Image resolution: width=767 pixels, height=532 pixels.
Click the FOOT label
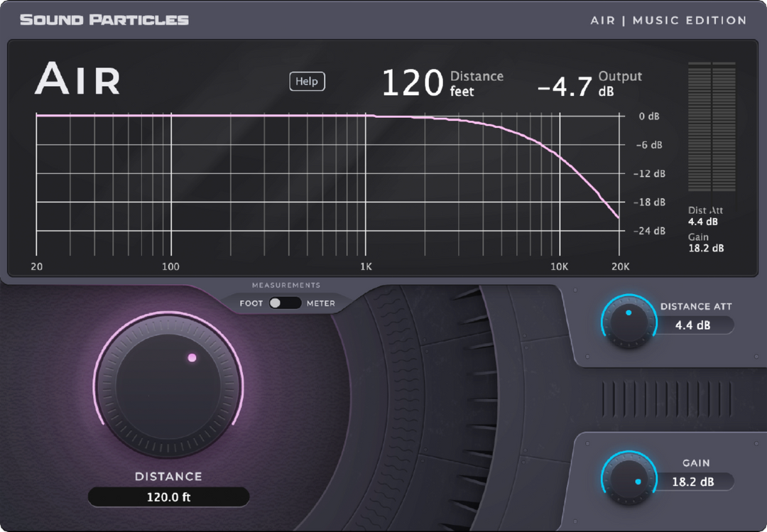[x=251, y=303]
